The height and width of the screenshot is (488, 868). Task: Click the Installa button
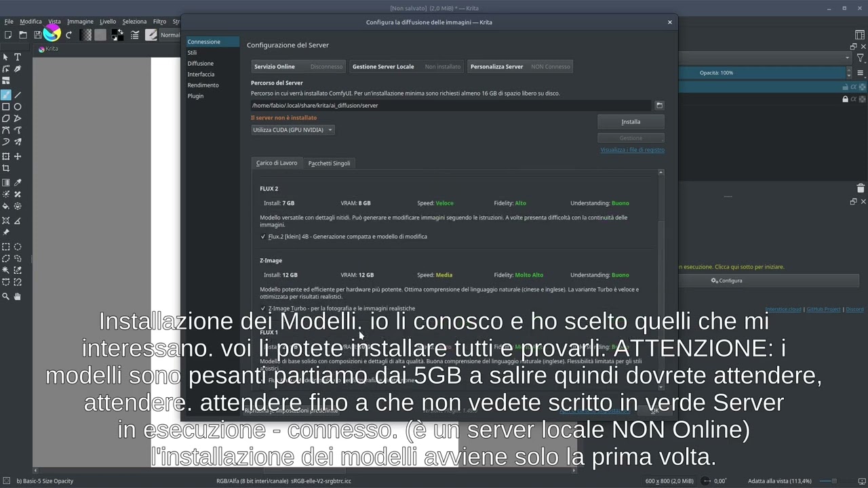pyautogui.click(x=631, y=122)
